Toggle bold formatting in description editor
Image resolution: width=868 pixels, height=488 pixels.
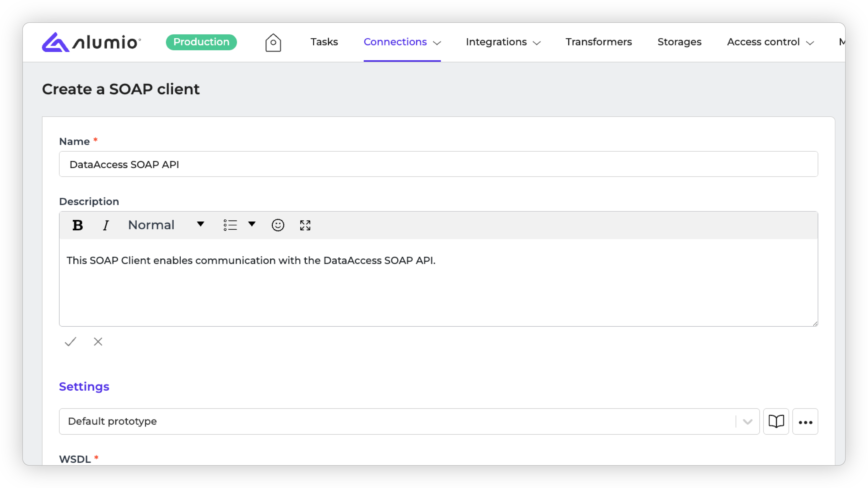coord(78,225)
